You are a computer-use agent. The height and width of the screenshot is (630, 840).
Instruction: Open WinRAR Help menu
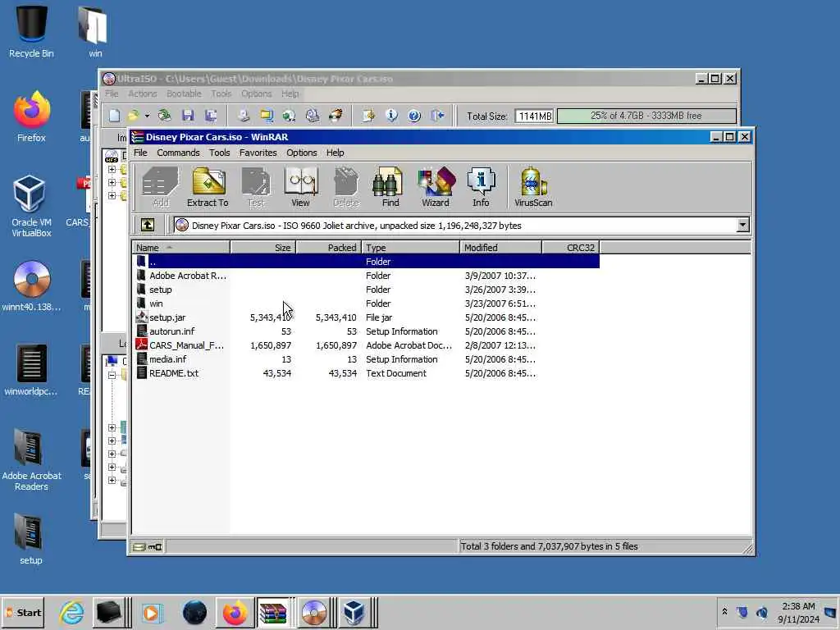point(335,153)
